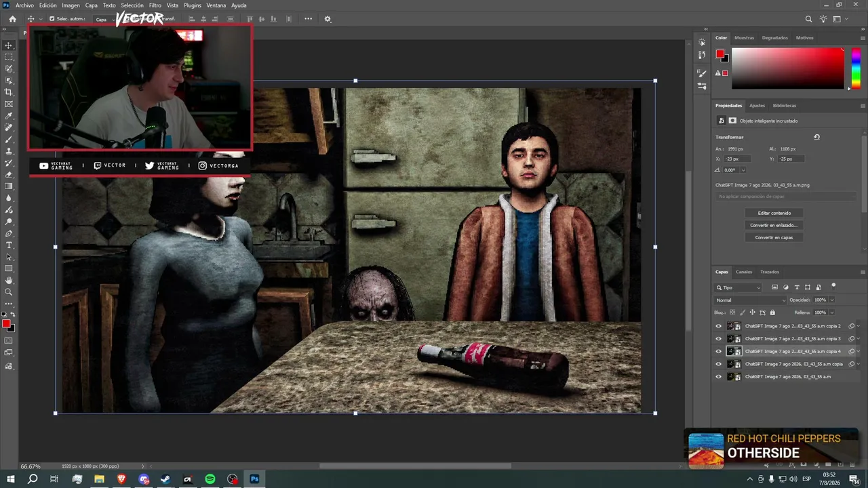Select the Horizontal Type tool
The width and height of the screenshot is (868, 488).
[9, 245]
